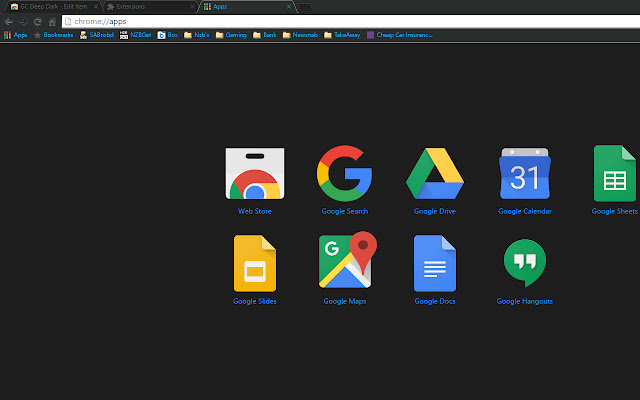Focus the chrome://apps address bar

coord(351,21)
